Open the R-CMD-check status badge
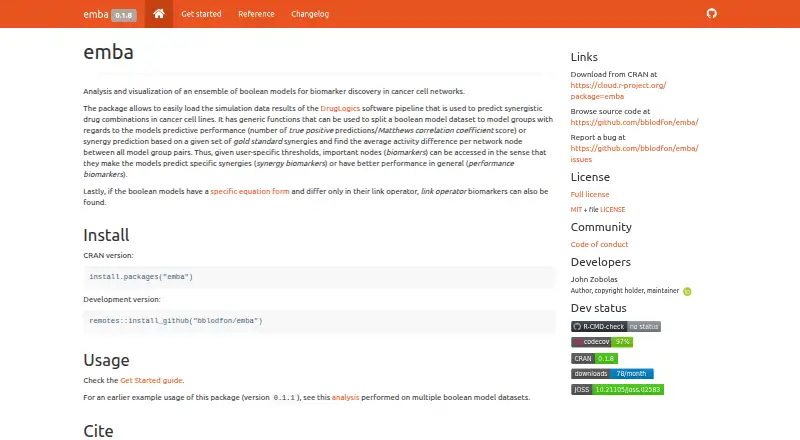This screenshot has width=800, height=440. pos(616,327)
